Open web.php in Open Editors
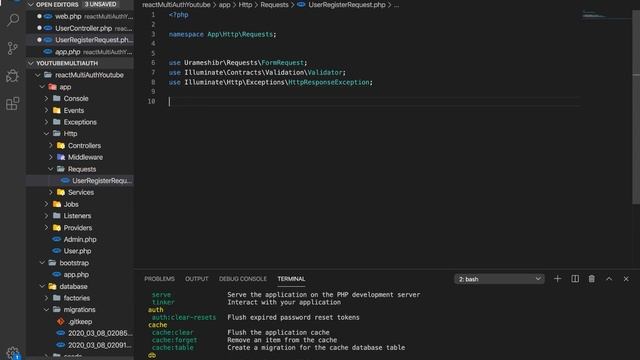 coord(68,16)
